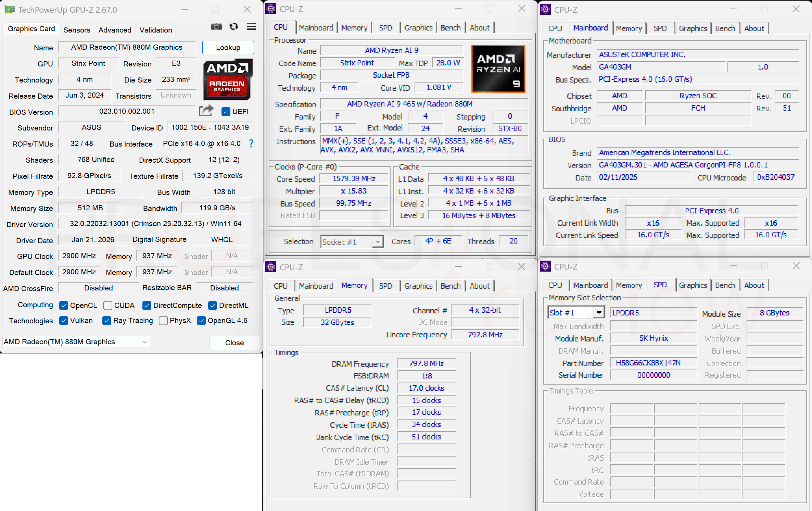Open Bench tab in the CPU tab window
Image resolution: width=812 pixels, height=511 pixels.
451,28
